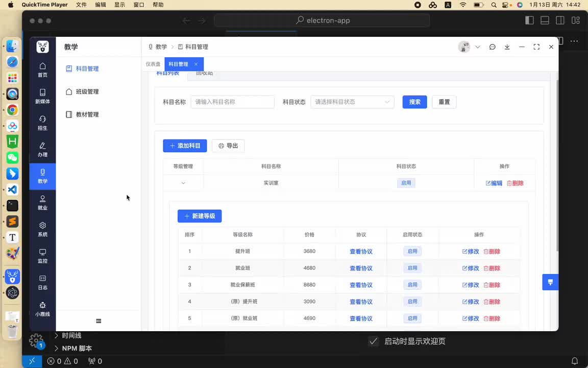Image resolution: width=588 pixels, height=368 pixels.
Task: Open the 监控 monitor sidebar section
Action: (x=42, y=256)
